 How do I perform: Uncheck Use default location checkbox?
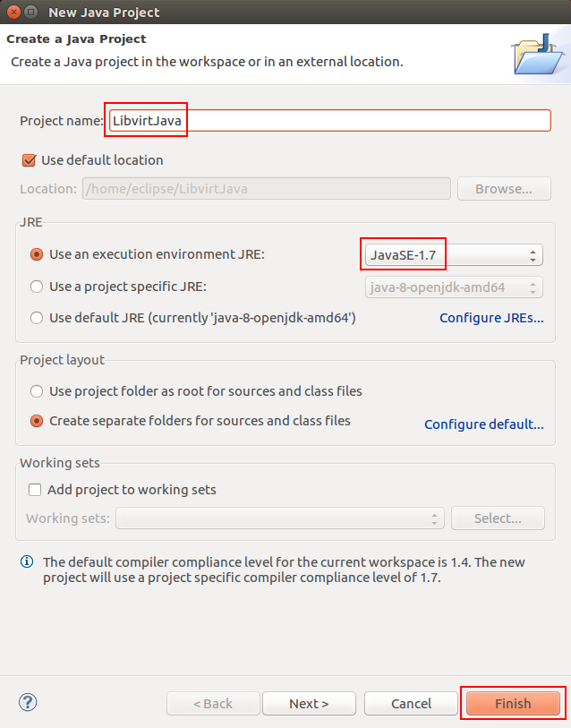30,160
